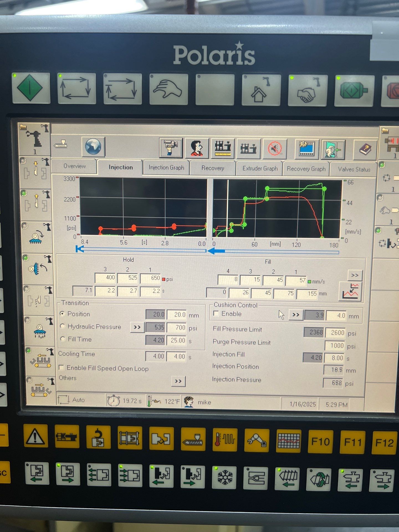Select the handshake robot key

click(308, 90)
